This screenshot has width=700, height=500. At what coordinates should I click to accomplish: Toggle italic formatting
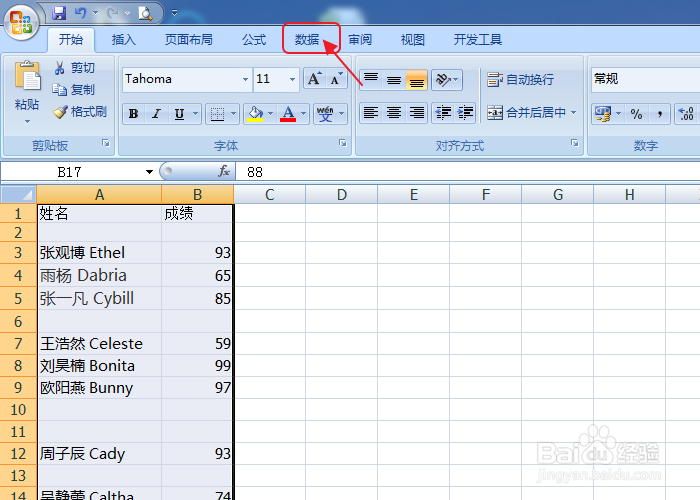coord(156,114)
